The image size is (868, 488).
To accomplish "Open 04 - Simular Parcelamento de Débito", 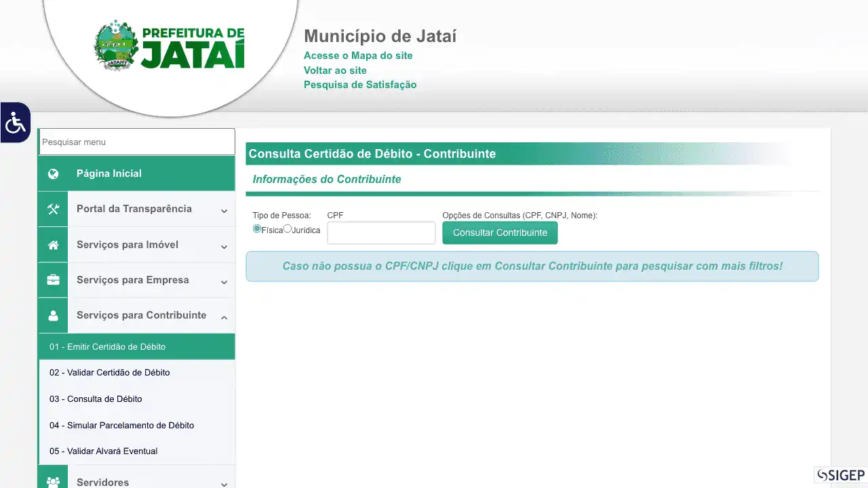I will click(121, 425).
